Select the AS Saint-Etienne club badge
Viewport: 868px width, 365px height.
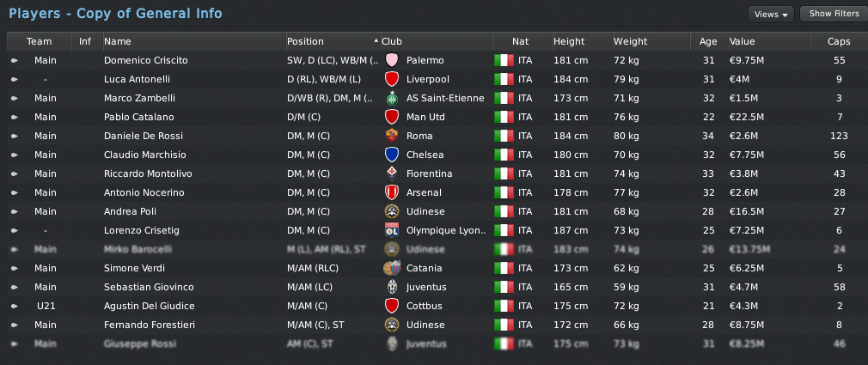pos(392,99)
